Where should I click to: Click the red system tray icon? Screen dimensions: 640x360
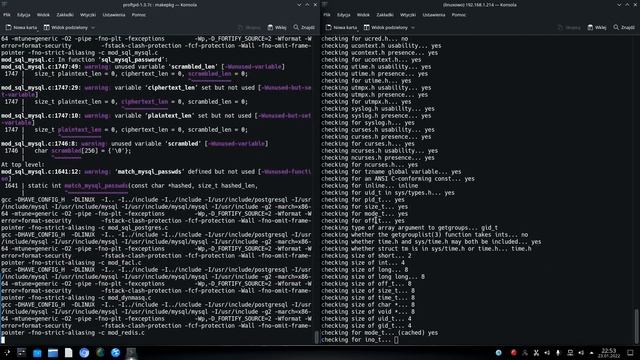point(513,353)
